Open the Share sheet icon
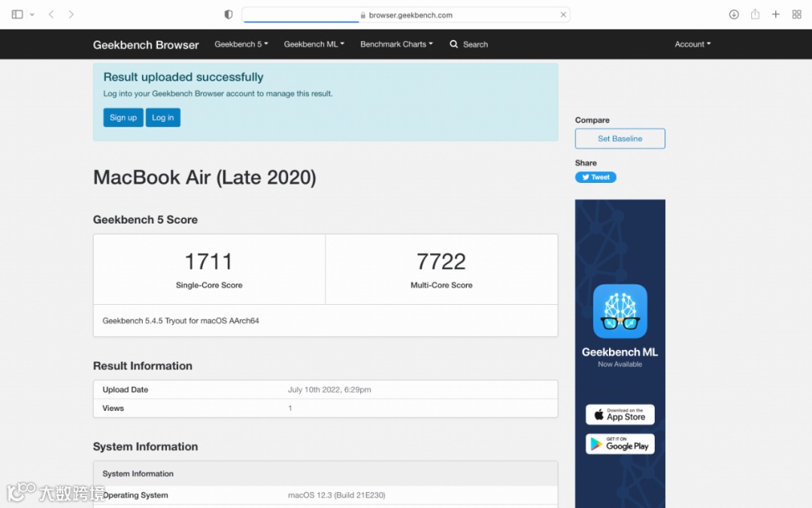This screenshot has width=812, height=508. click(x=755, y=14)
